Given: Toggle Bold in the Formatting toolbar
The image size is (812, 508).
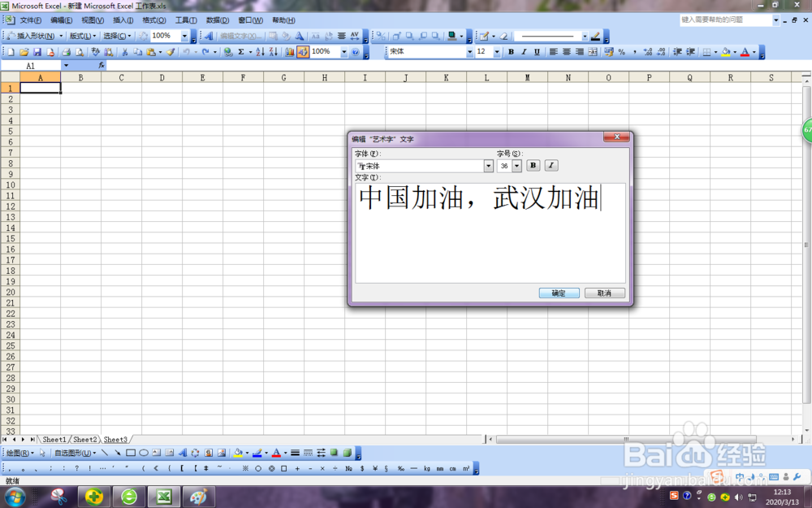Looking at the screenshot, I should [x=511, y=52].
